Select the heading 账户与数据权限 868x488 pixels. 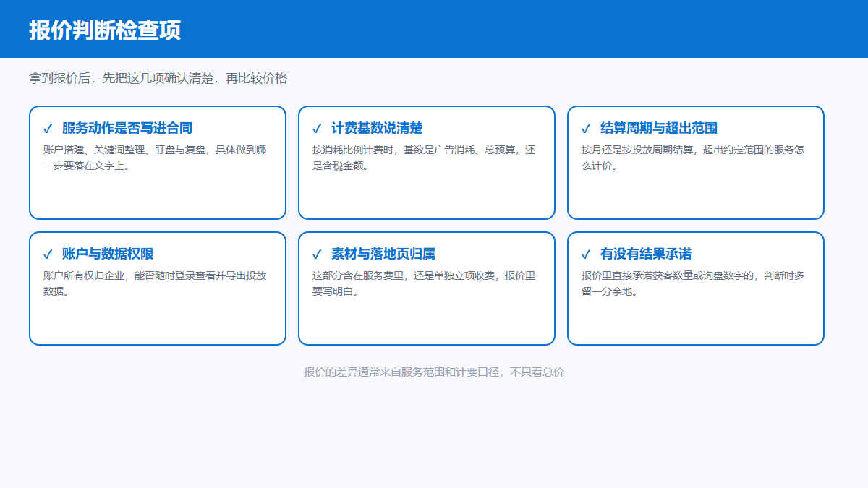pyautogui.click(x=108, y=254)
